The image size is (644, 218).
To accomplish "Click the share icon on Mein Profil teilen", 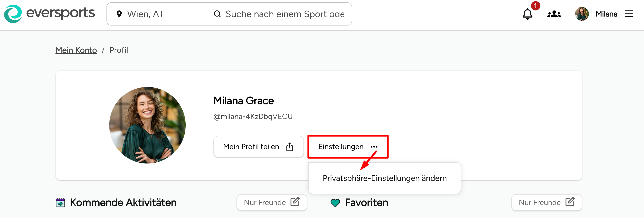I will tap(290, 147).
